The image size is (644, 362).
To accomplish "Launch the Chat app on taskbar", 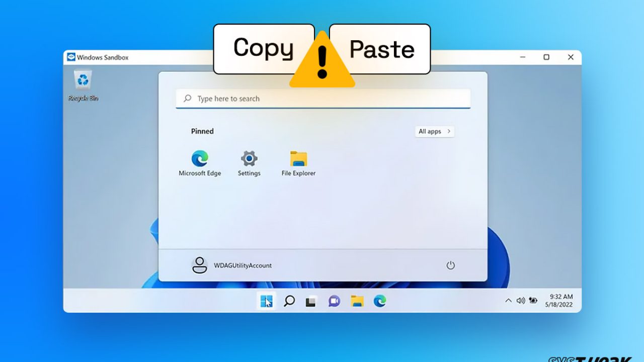I will pos(334,301).
